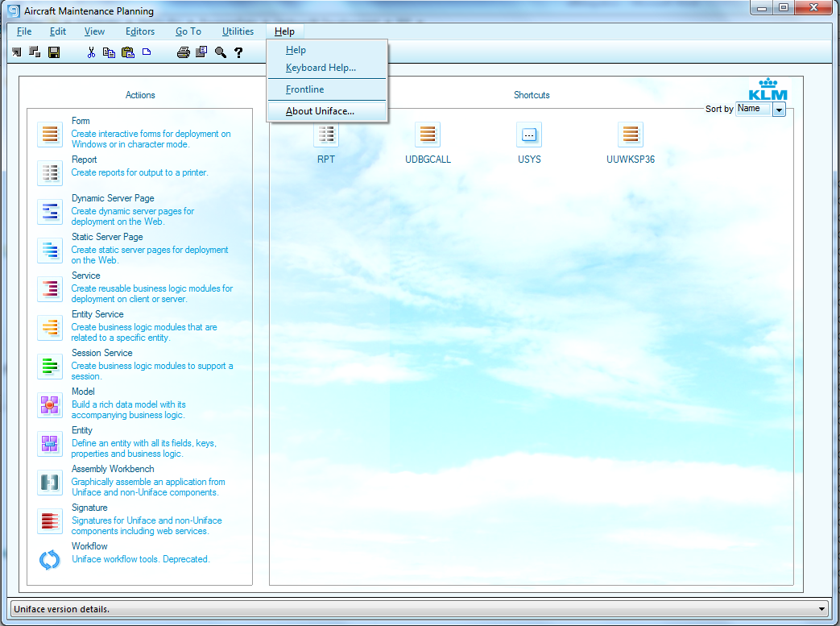Select About Uniface... from Help menu
Screen dimensions: 840x626
click(x=320, y=111)
